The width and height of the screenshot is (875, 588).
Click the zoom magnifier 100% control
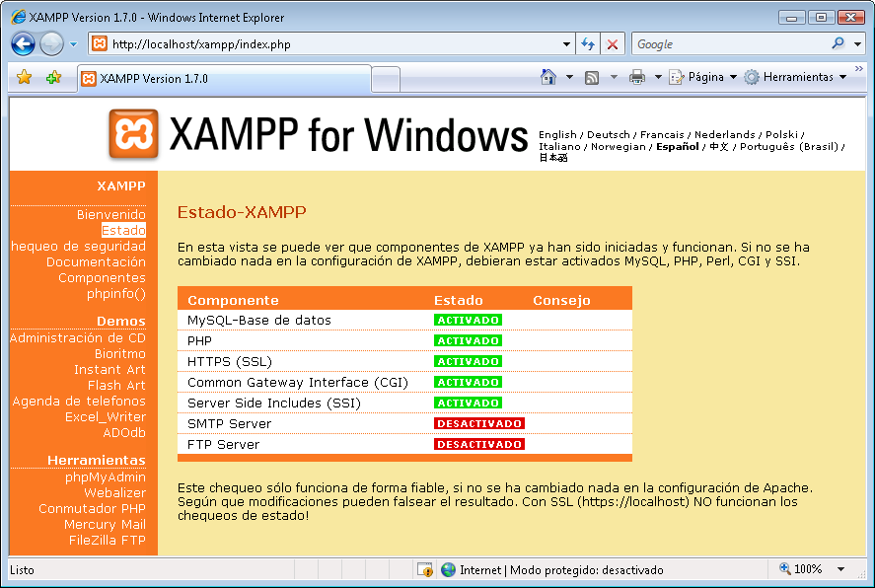tap(801, 569)
